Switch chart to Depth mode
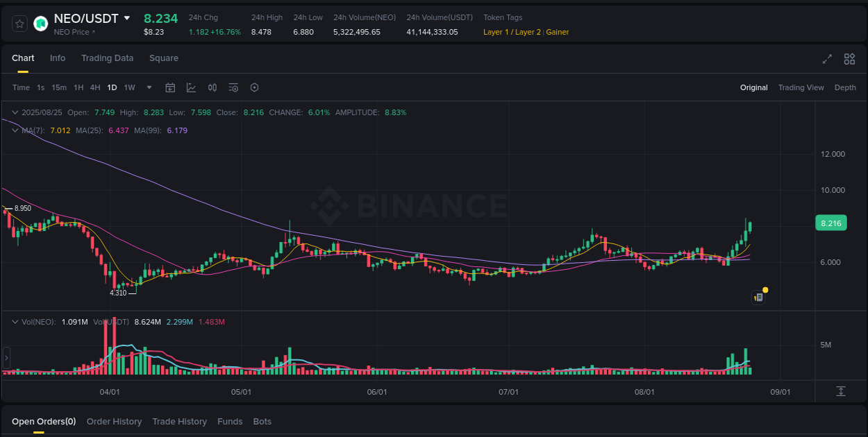 click(845, 87)
